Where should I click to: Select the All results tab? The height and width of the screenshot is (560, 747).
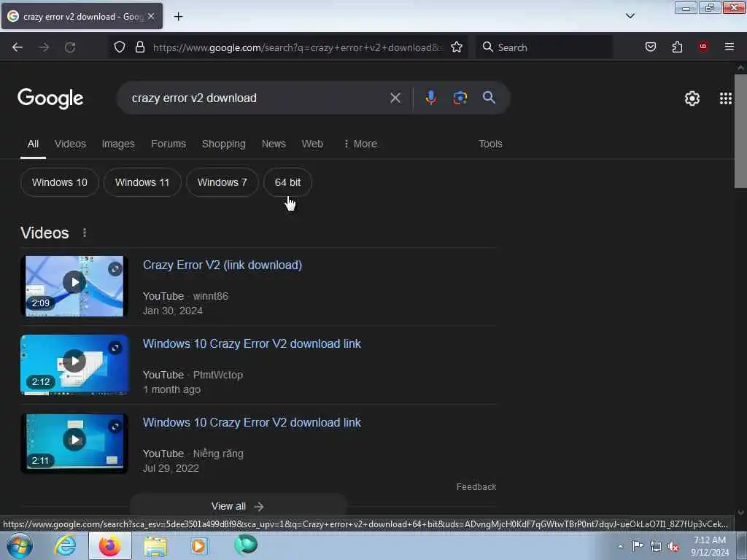click(33, 144)
